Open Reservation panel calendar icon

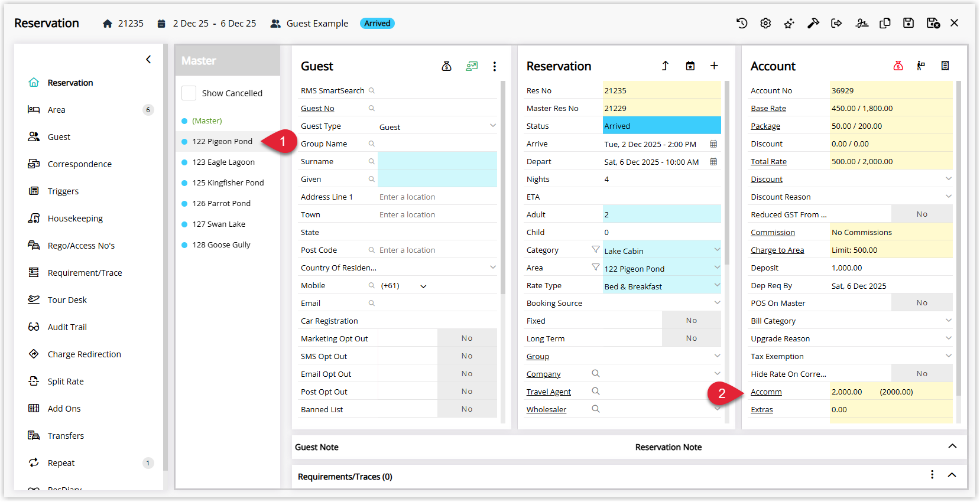pos(690,66)
